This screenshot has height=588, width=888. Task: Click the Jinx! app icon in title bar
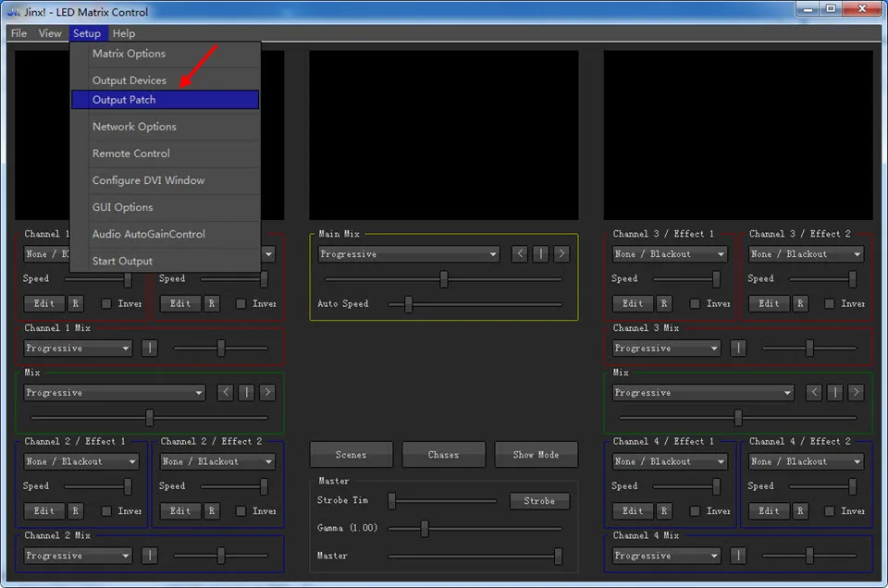coord(12,12)
